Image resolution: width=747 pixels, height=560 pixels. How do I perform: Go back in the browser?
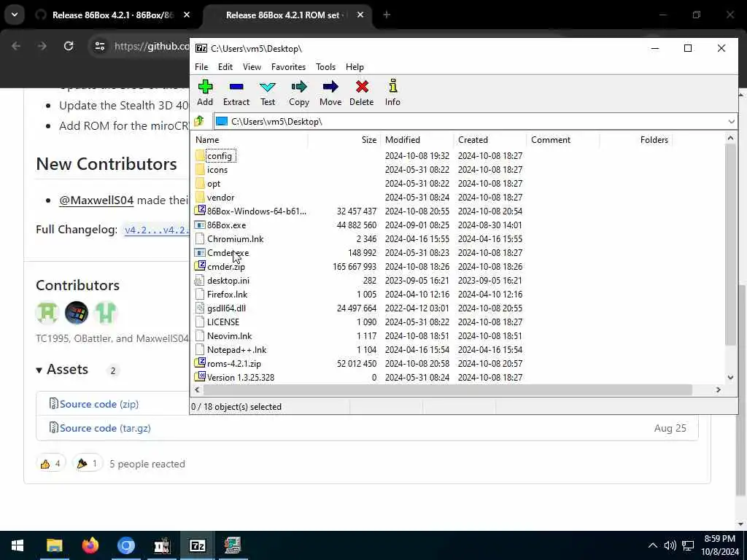coord(16,46)
